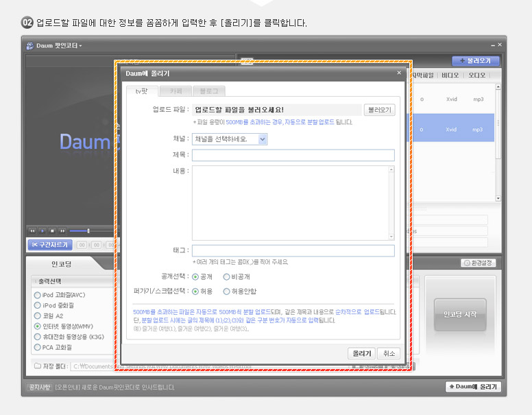Screen dimensions: 532x415
Task: Open the 채널을 선택하세요 channel dropdown
Action: point(230,139)
